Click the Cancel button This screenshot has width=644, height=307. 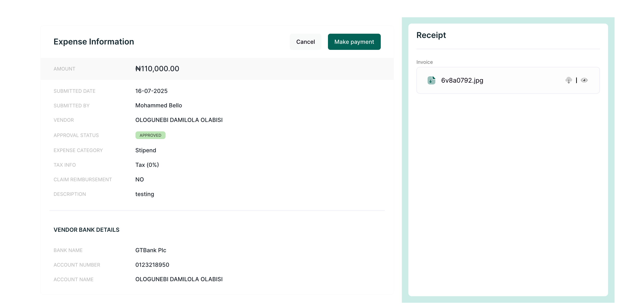coord(305,42)
